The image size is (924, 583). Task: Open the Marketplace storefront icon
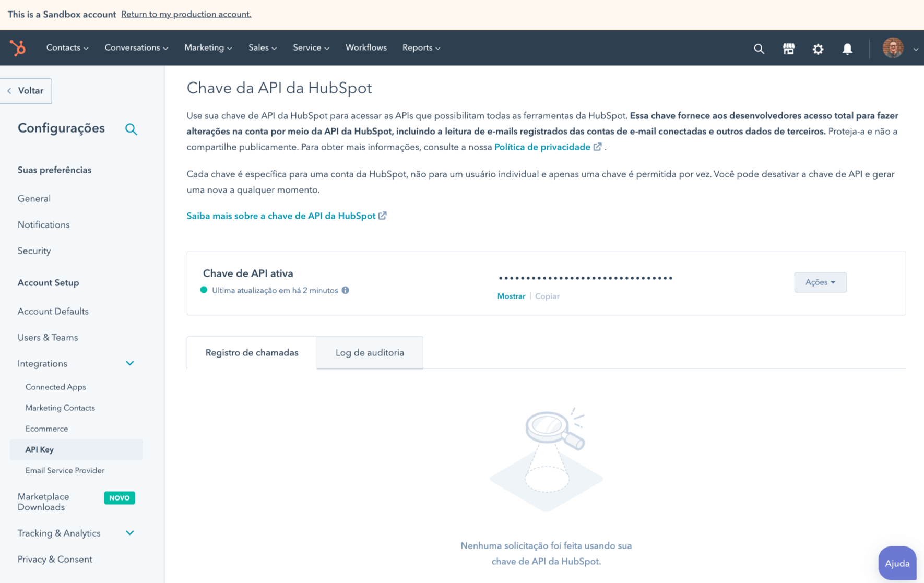click(x=789, y=49)
